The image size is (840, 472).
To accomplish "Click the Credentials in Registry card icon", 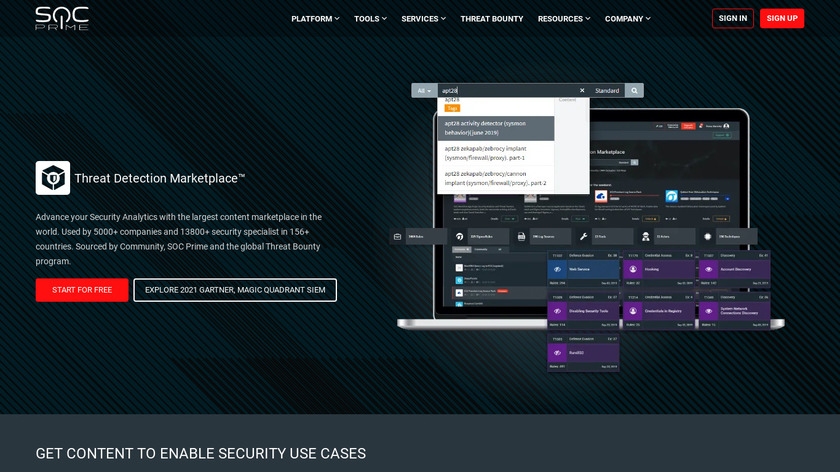I will click(633, 311).
